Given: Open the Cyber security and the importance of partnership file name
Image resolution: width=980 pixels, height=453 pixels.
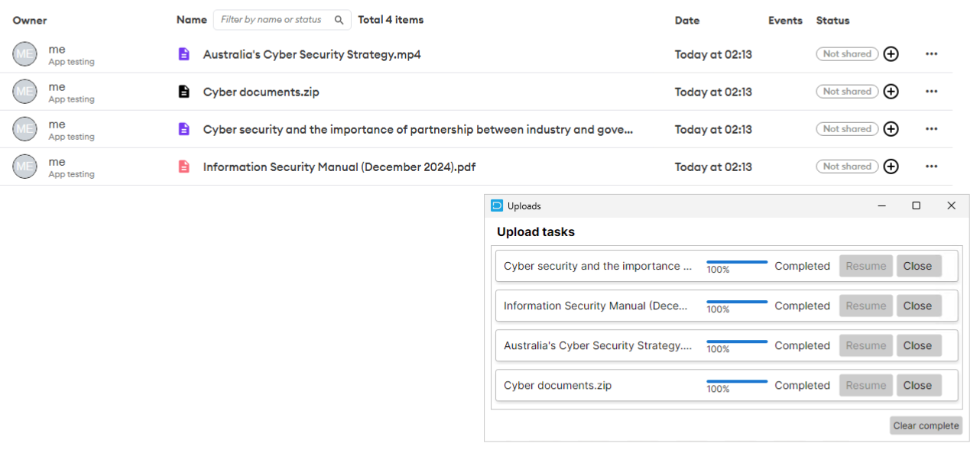Looking at the screenshot, I should coord(418,129).
